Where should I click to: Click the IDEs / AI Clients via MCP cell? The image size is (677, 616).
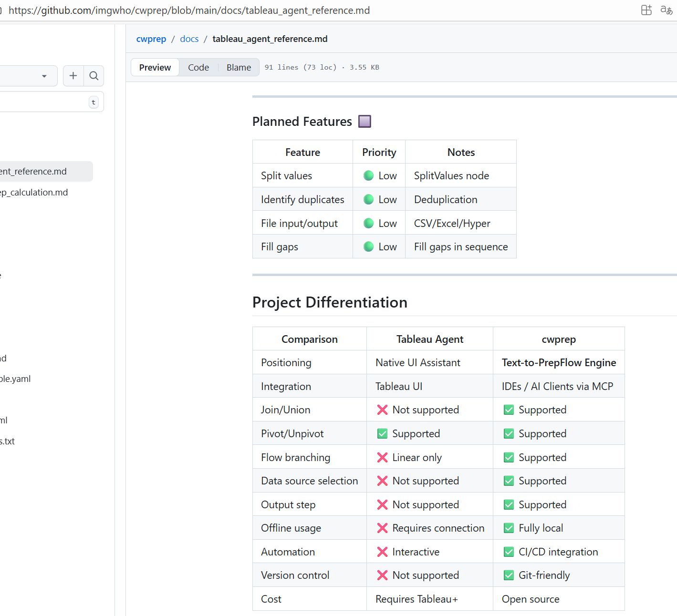(559, 386)
